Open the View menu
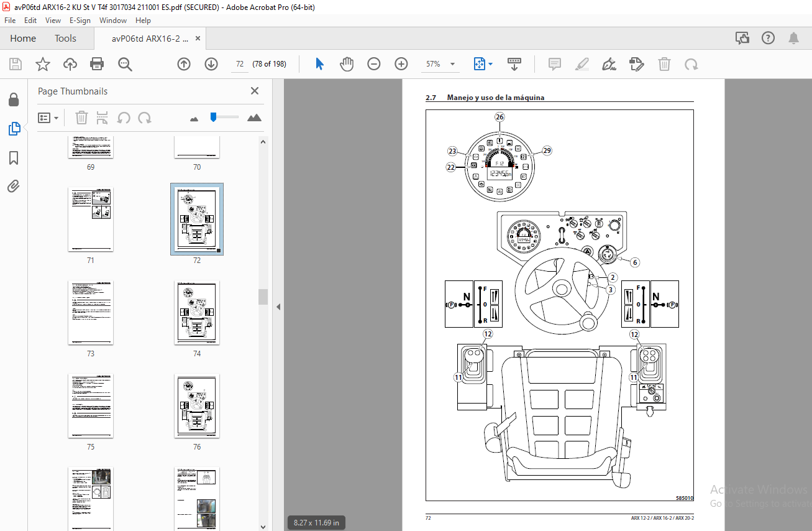Viewport: 812px width, 531px height. pyautogui.click(x=53, y=20)
